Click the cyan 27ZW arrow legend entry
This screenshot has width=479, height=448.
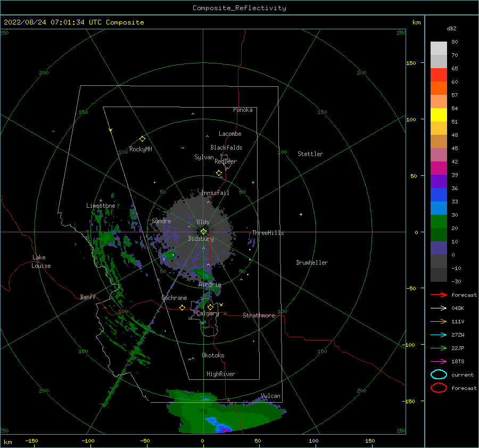coord(439,335)
